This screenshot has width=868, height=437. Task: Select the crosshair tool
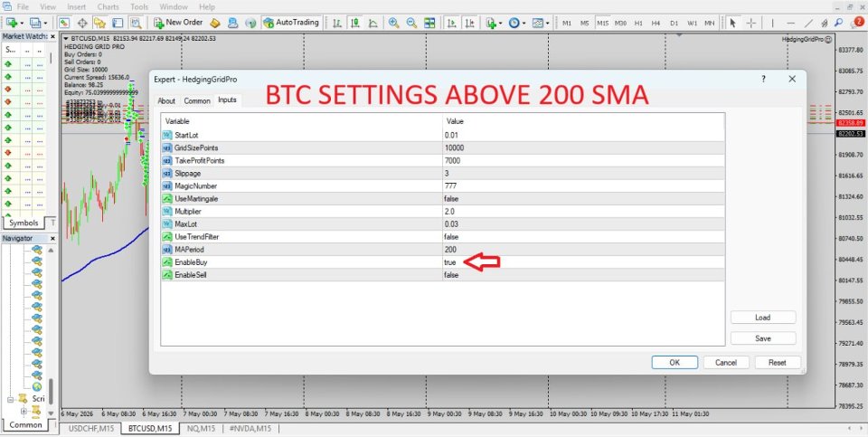pos(751,23)
